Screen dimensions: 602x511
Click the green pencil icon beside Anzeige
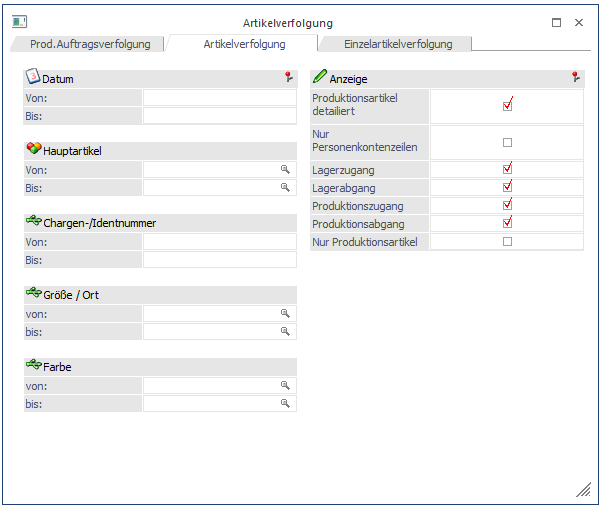[x=320, y=77]
